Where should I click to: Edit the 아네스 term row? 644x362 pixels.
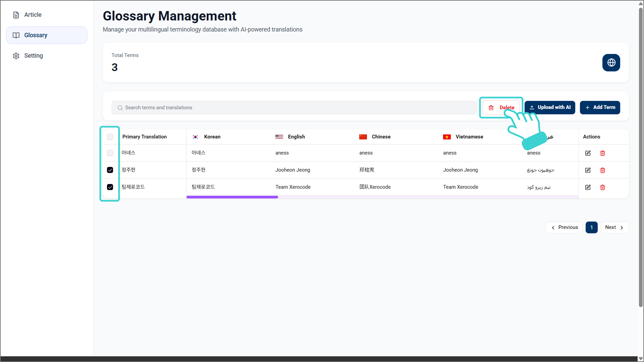(588, 153)
